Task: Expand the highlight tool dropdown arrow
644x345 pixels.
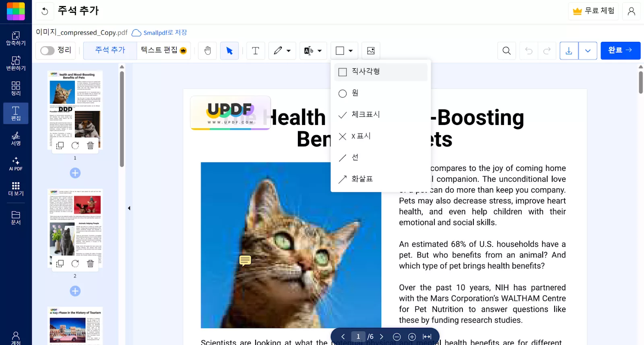Action: click(320, 51)
